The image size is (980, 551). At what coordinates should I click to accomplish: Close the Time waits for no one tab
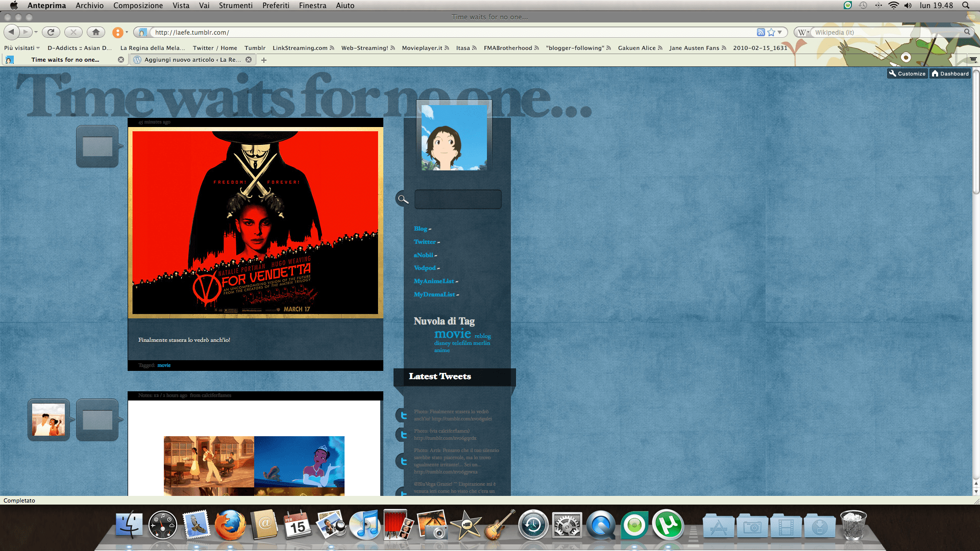pos(121,60)
